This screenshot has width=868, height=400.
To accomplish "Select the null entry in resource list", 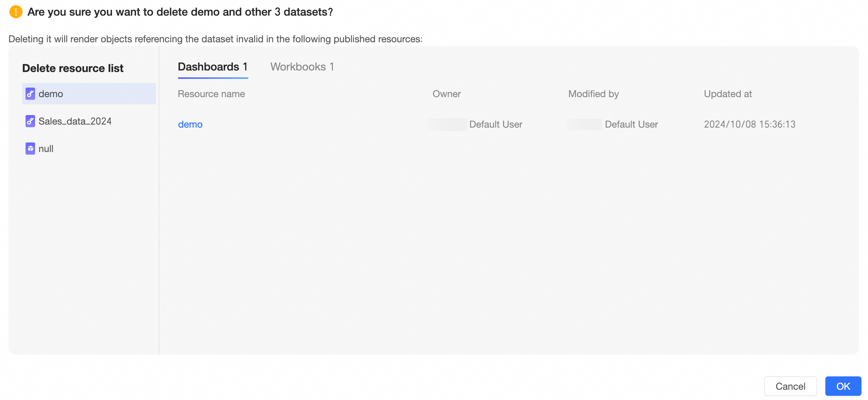I will [x=46, y=149].
